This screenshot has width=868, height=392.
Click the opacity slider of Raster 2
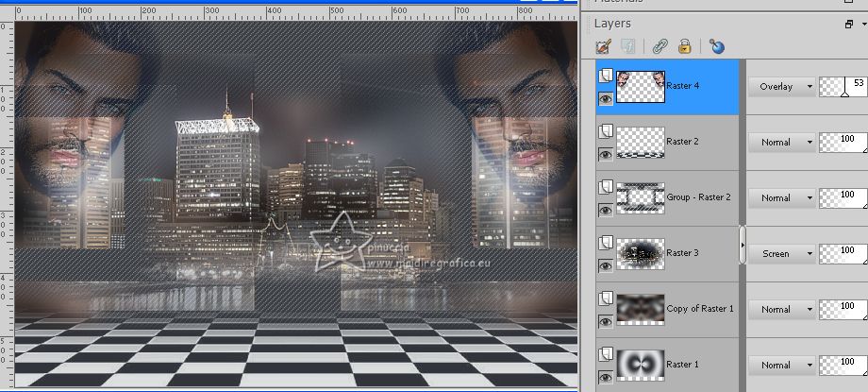tap(843, 143)
